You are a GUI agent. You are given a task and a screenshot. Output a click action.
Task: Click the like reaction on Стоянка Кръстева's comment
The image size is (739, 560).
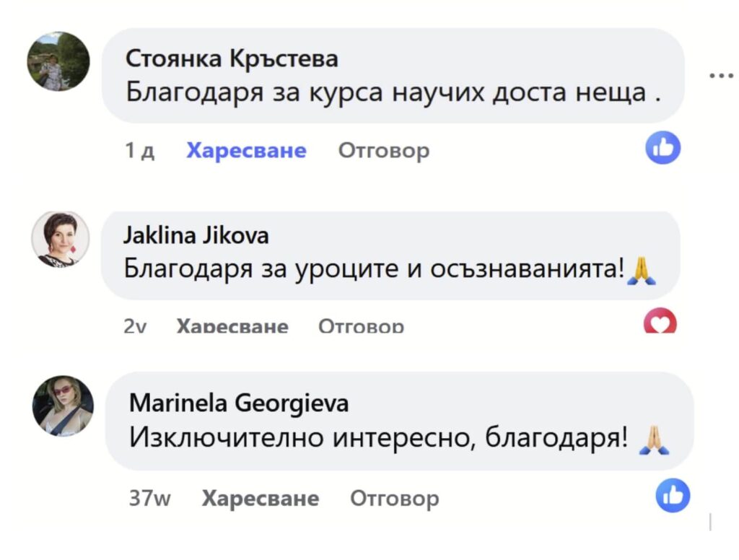[x=663, y=147]
